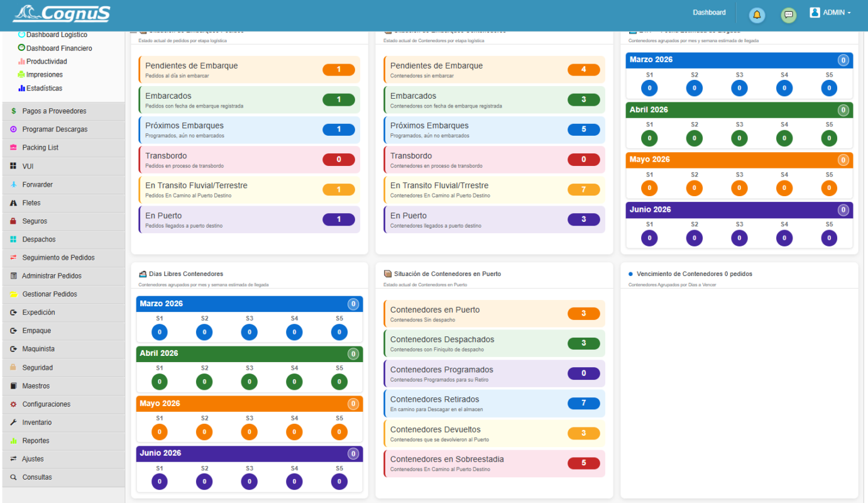Click the Consultas magnifier icon
868x503 pixels.
point(13,477)
